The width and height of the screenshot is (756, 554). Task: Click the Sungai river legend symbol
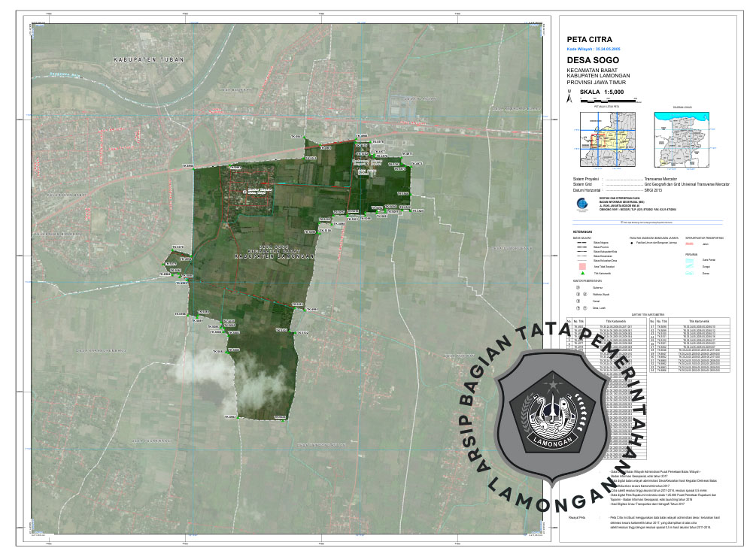[691, 265]
